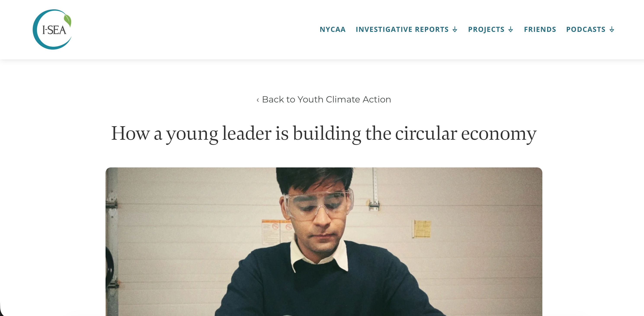
Task: Open the Projects dropdown menu
Action: pos(486,29)
